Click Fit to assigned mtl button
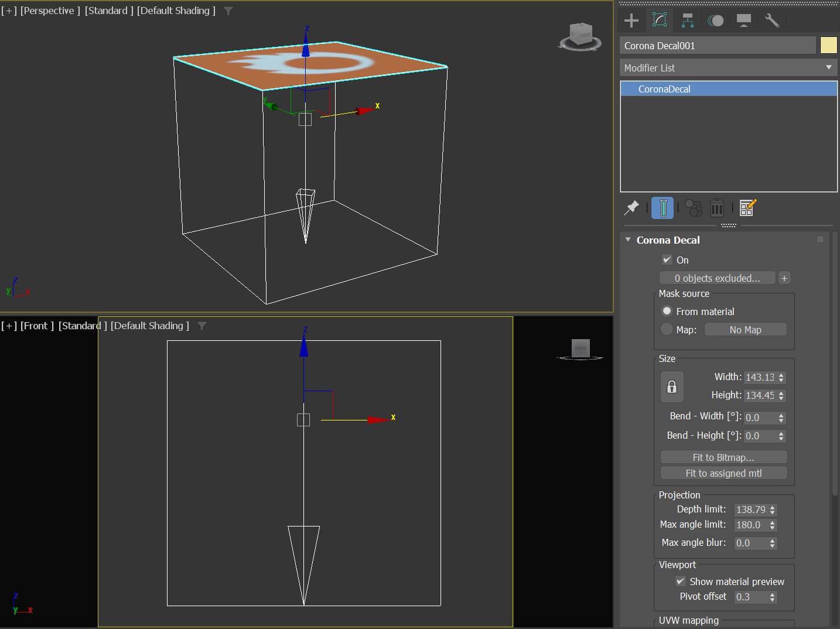This screenshot has height=629, width=840. [723, 473]
